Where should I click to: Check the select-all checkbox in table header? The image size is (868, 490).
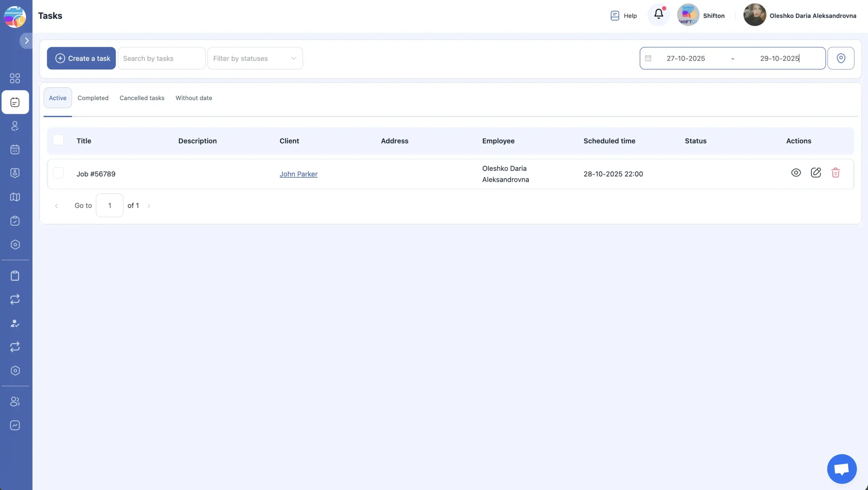pyautogui.click(x=58, y=140)
